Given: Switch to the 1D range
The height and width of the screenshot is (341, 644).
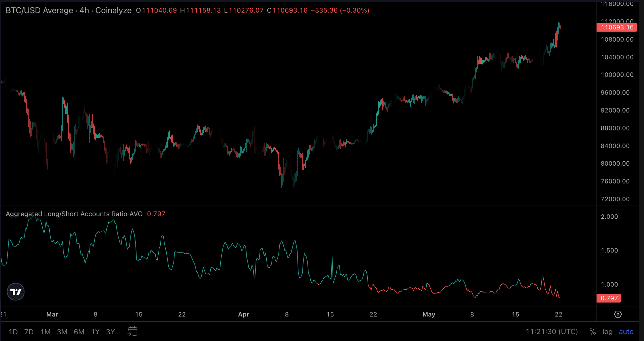Looking at the screenshot, I should tap(13, 332).
